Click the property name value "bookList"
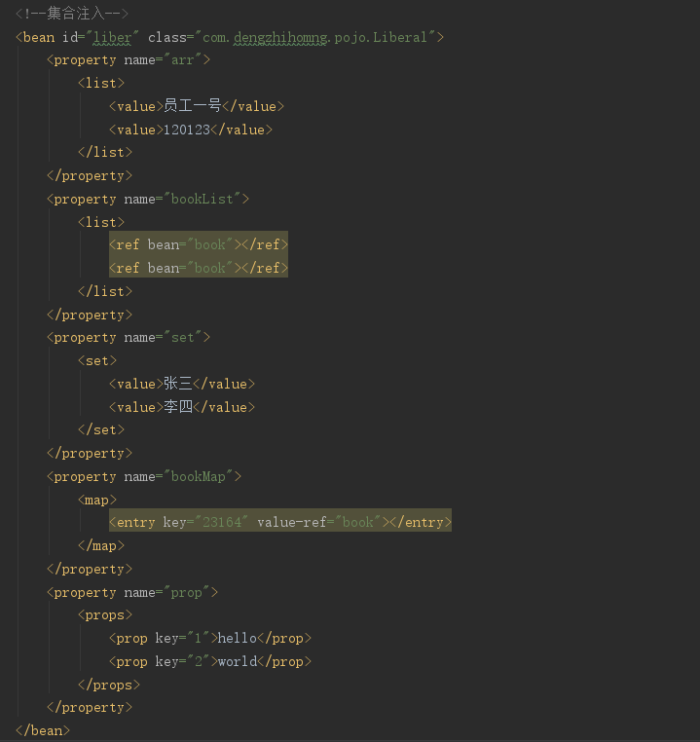700x742 pixels. [x=202, y=200]
